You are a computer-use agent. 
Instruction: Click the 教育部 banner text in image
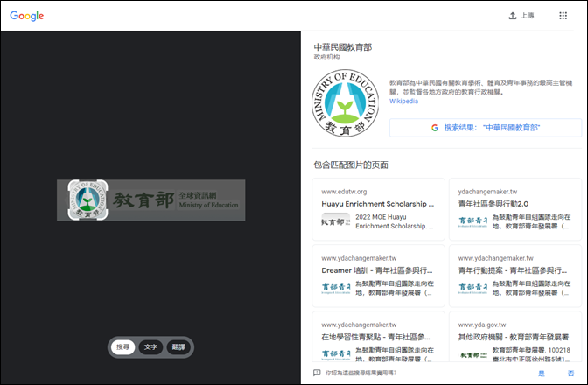[143, 200]
